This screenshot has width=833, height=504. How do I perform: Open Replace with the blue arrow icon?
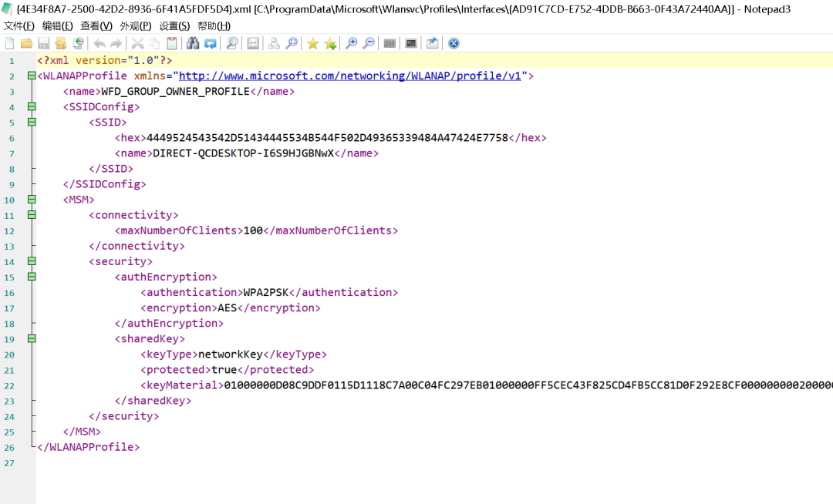point(211,43)
